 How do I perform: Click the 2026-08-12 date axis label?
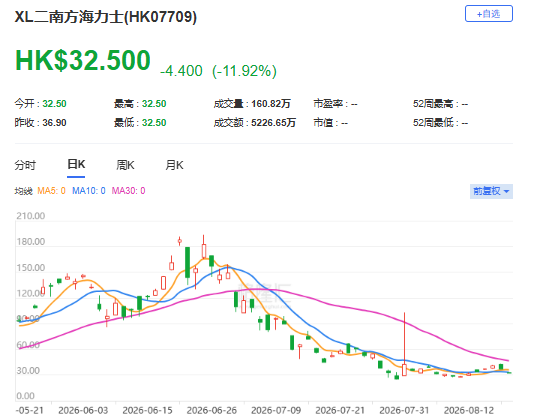pos(469,410)
